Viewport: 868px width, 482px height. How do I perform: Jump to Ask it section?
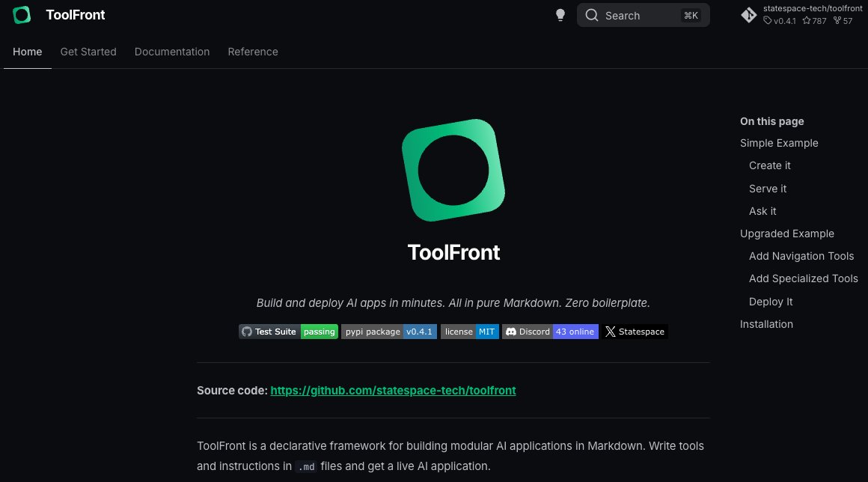click(762, 211)
